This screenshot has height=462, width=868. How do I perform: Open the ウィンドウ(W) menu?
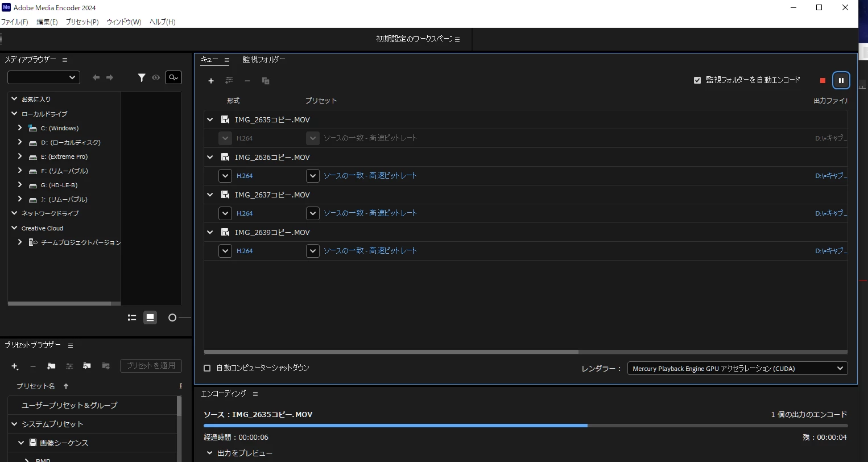[124, 22]
